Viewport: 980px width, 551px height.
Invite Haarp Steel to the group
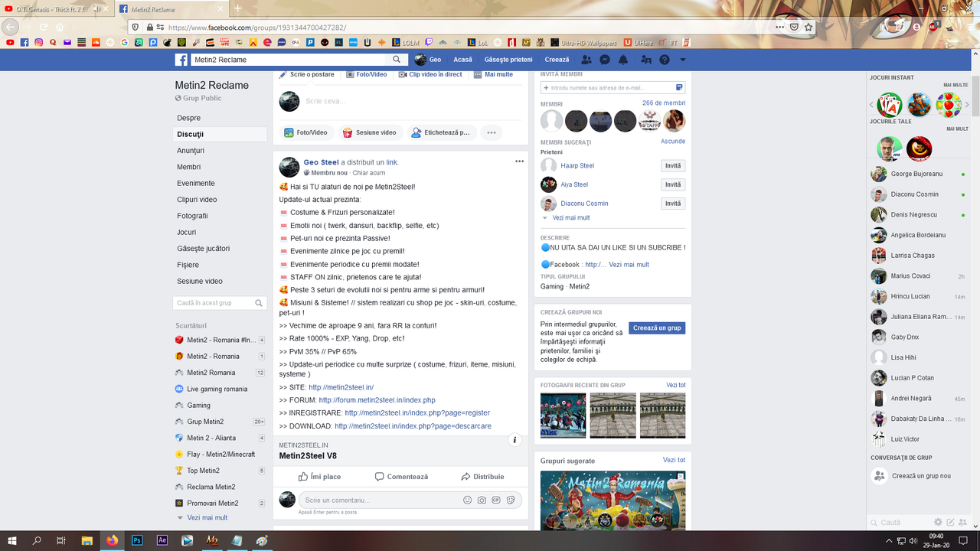[673, 165]
